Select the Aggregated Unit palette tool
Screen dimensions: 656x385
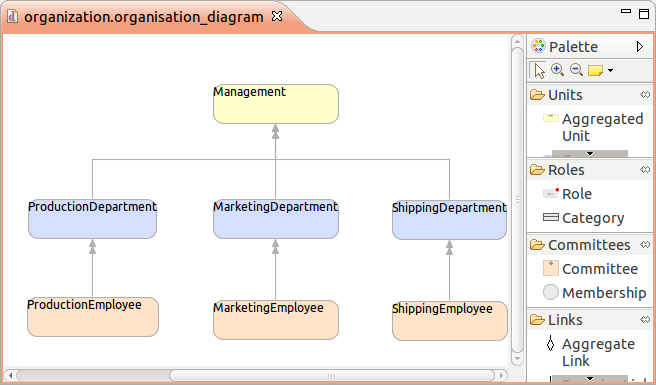pos(593,127)
